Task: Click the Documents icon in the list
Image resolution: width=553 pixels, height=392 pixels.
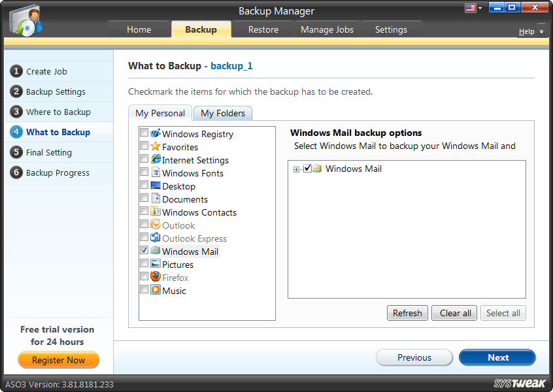Action: click(155, 199)
